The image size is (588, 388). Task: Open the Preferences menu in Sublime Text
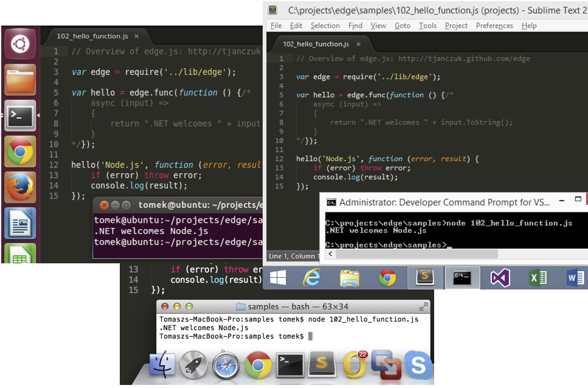click(494, 26)
